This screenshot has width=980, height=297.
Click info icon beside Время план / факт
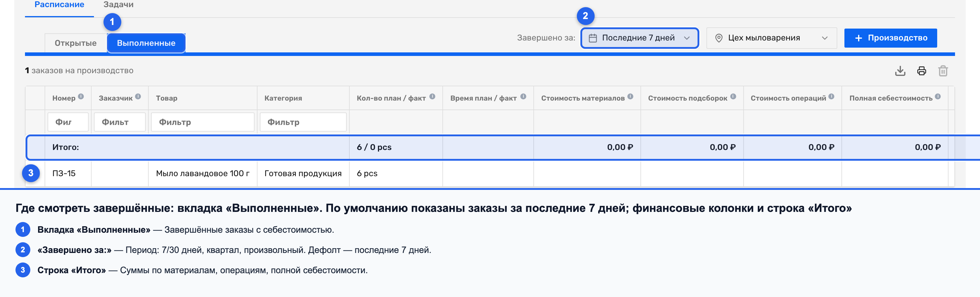[523, 97]
